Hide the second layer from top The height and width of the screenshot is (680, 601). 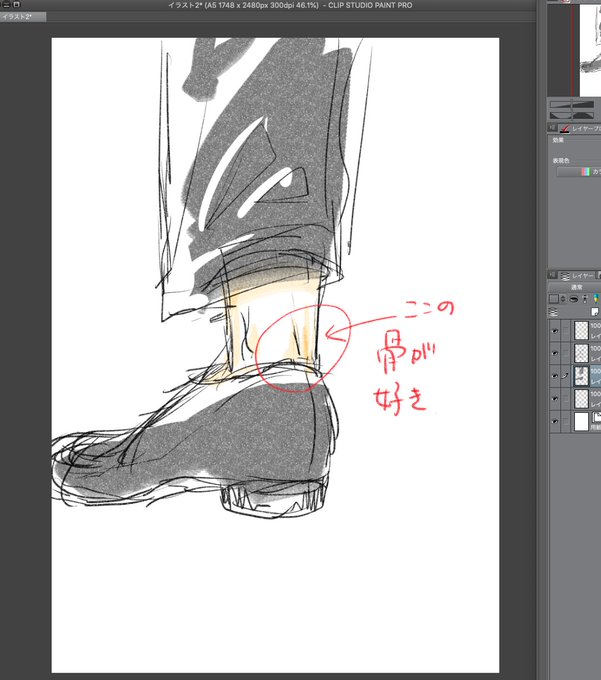555,353
